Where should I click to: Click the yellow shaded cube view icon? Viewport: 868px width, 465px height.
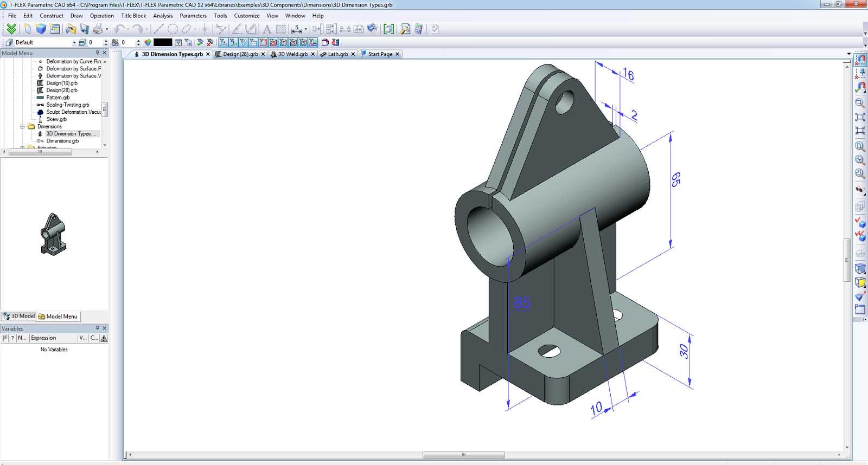(x=860, y=282)
